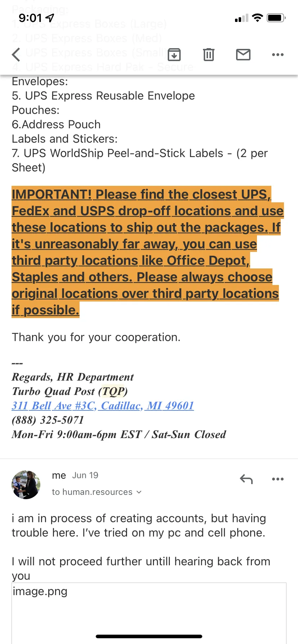The image size is (298, 644).
Task: Reply using the arrow beside Jun 19
Action: click(247, 479)
